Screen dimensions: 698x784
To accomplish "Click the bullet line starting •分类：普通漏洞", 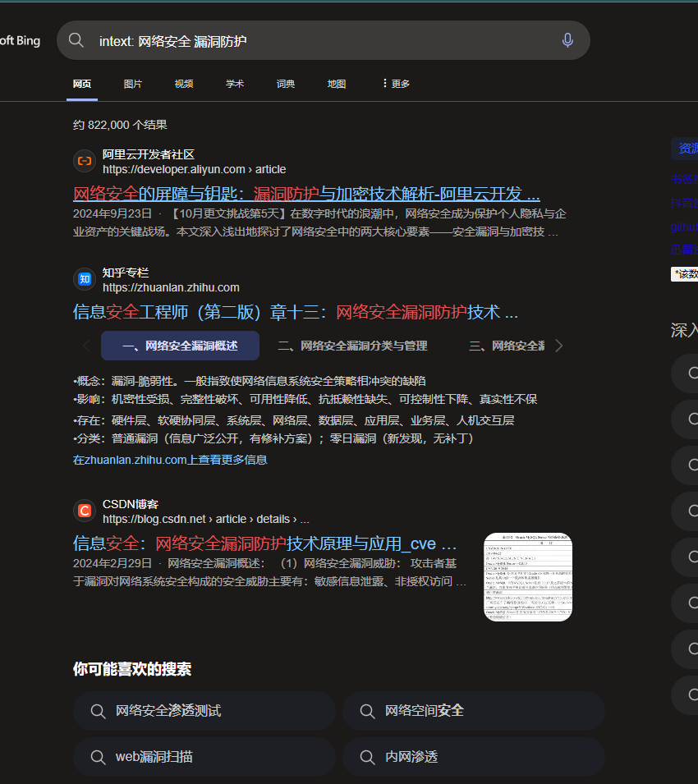I will 273,438.
